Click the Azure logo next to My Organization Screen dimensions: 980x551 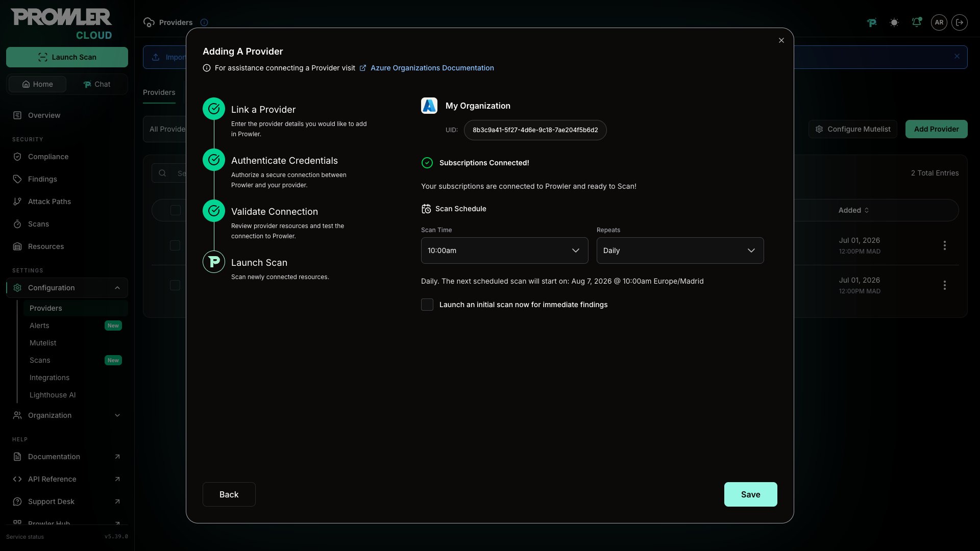point(429,106)
